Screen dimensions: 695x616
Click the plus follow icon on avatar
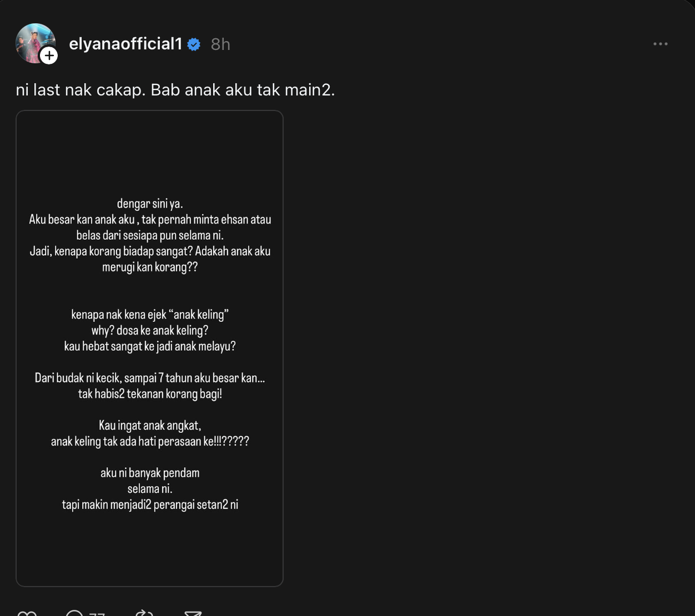[49, 55]
